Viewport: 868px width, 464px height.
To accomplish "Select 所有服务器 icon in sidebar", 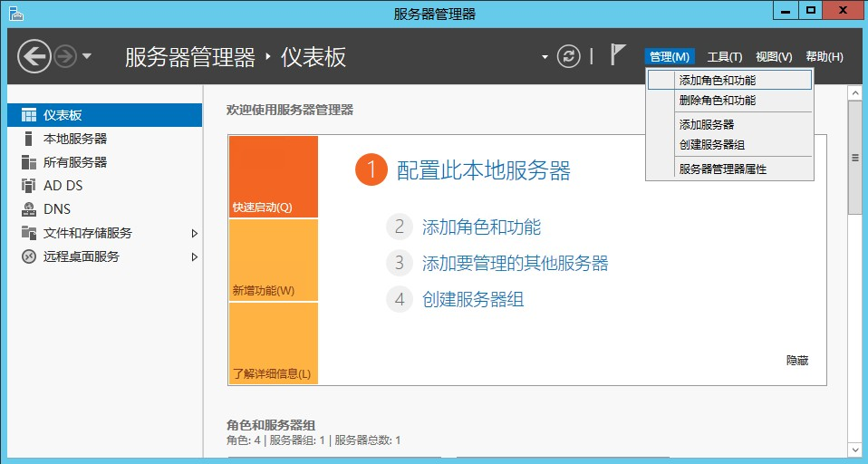I will pos(29,162).
